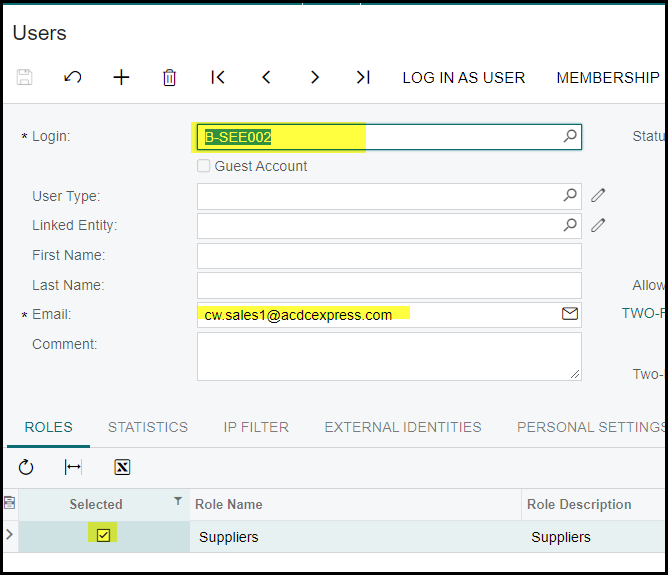Click the MEMBERSHIP toolbar button
The height and width of the screenshot is (575, 668).
coord(608,77)
